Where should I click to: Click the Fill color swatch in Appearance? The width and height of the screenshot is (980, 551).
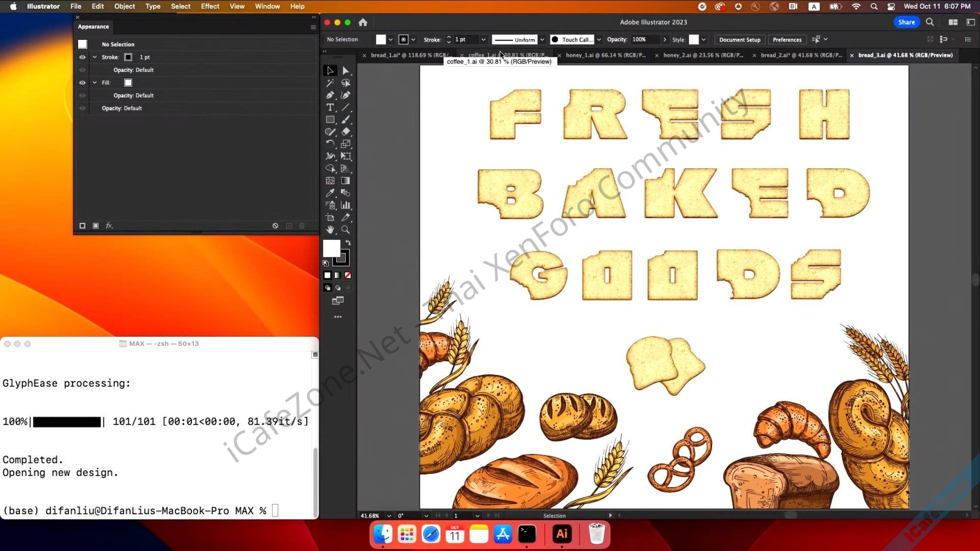click(128, 83)
